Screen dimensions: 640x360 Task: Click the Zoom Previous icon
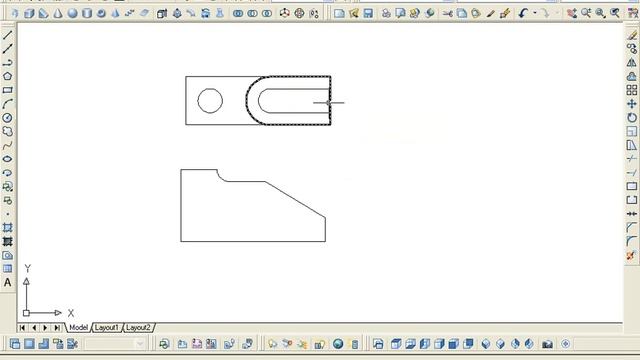point(615,13)
